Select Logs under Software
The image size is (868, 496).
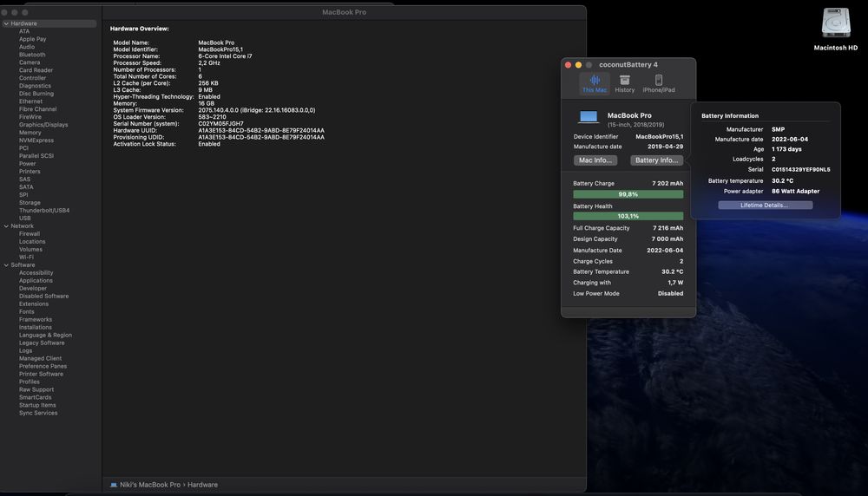[25, 350]
